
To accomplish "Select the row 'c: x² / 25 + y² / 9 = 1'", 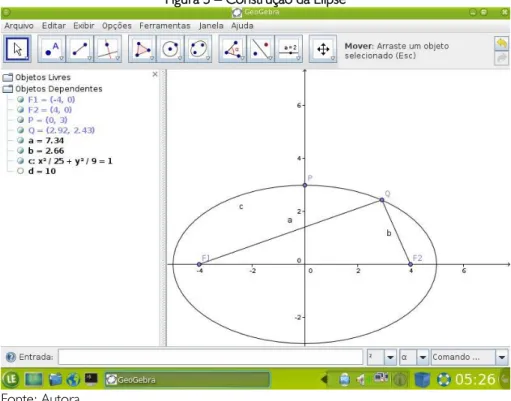I will (70, 161).
